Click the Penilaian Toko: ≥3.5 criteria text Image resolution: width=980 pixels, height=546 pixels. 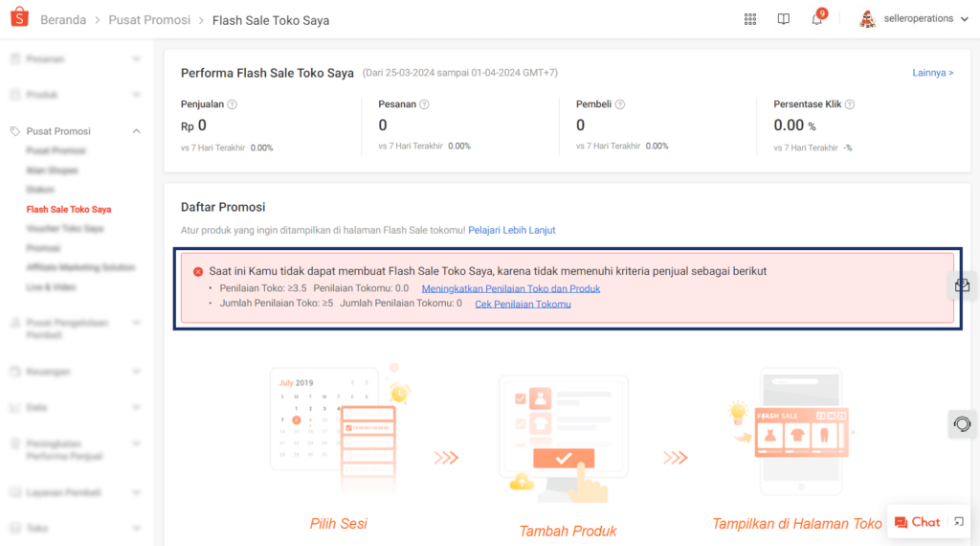(263, 289)
